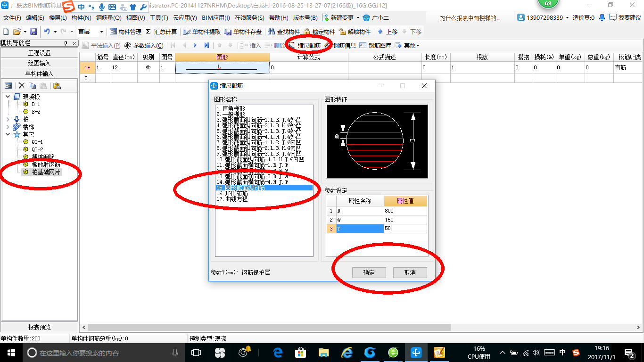
Task: Open the 钢筋量(Q) menu
Action: click(109, 17)
